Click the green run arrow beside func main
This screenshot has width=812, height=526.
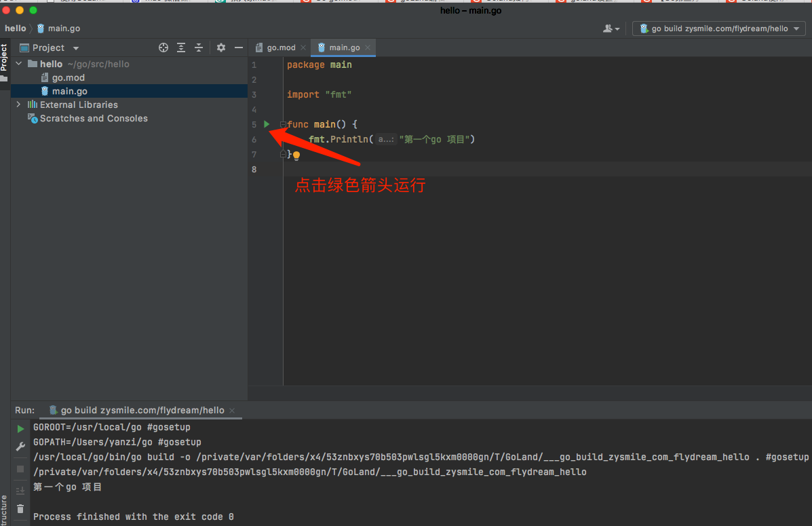coord(267,124)
